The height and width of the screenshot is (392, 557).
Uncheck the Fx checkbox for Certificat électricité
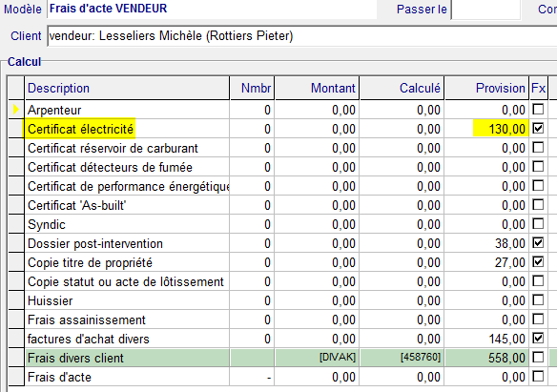click(538, 128)
